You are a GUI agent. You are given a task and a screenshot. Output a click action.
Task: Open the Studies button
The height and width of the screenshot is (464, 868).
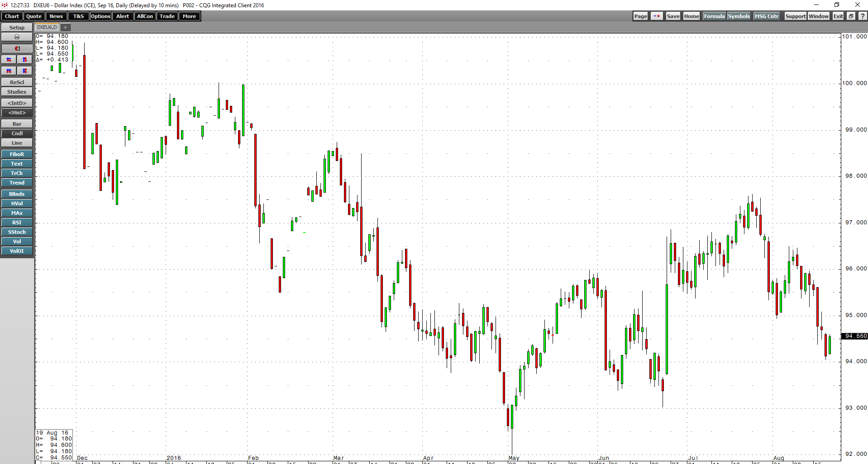(x=17, y=92)
